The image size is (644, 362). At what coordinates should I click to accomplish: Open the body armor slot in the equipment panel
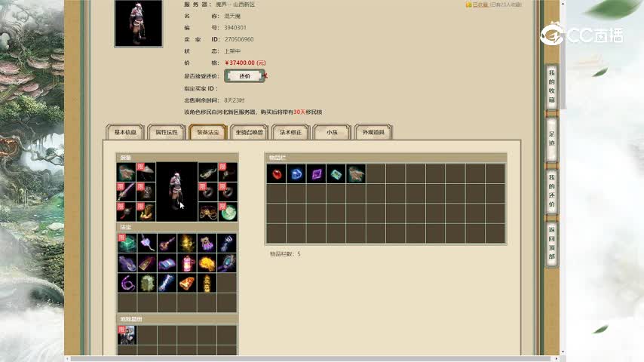tap(146, 192)
